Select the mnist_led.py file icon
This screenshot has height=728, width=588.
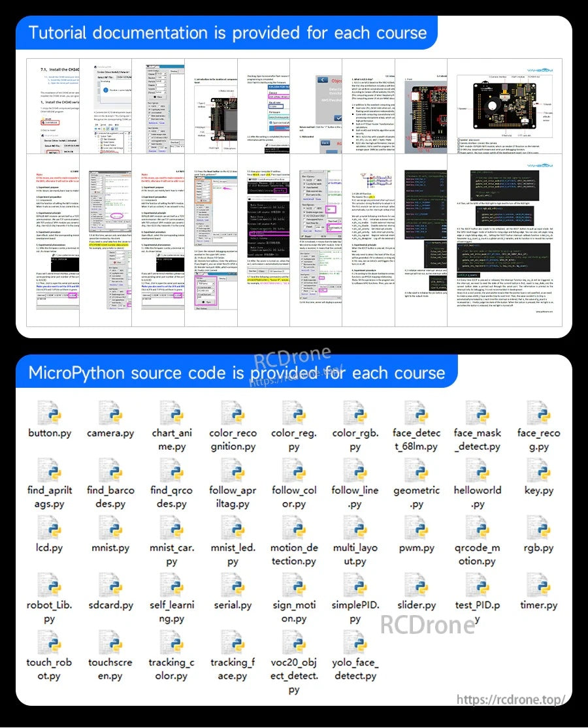coord(233,528)
